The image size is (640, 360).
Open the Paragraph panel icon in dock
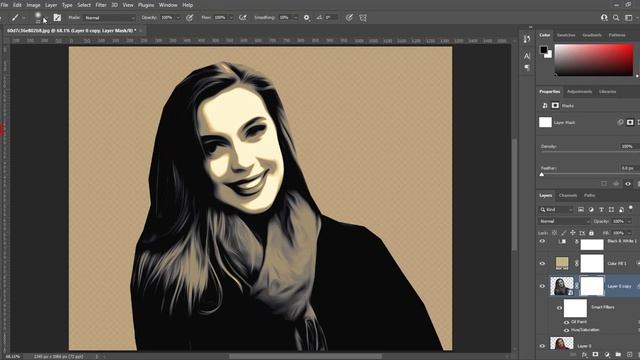[527, 68]
